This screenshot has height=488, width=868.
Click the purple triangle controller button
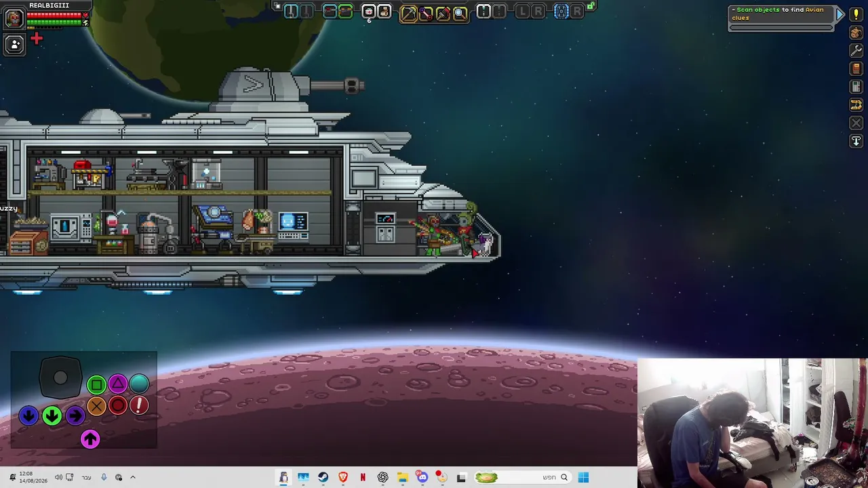[118, 384]
